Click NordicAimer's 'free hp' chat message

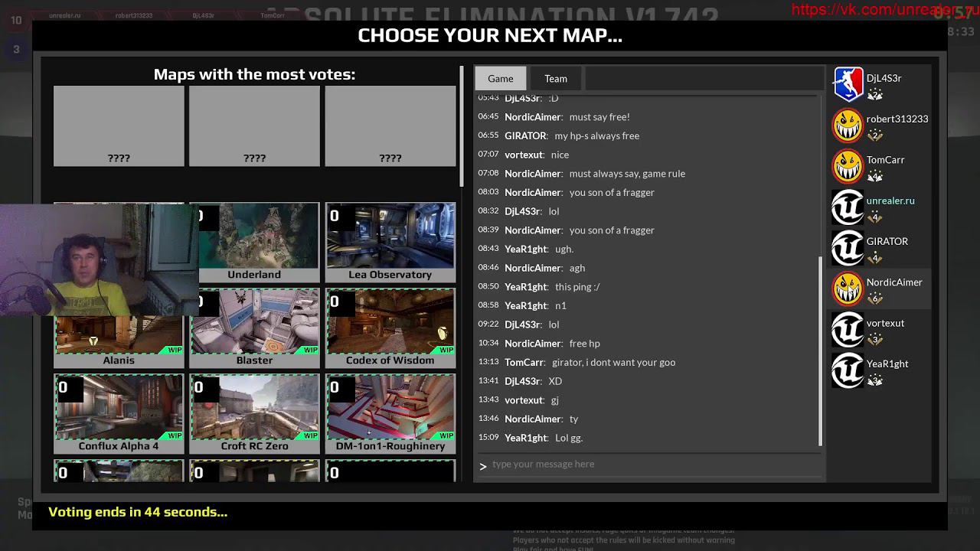[584, 343]
